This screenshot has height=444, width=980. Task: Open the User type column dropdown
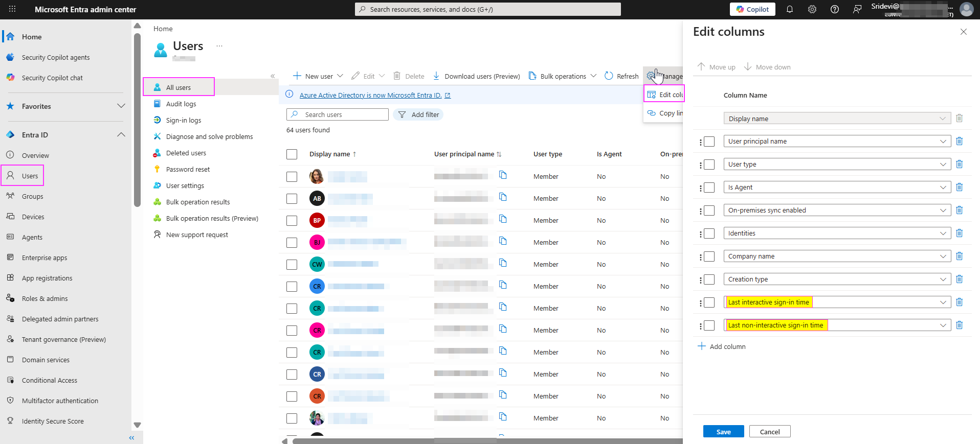click(x=837, y=164)
